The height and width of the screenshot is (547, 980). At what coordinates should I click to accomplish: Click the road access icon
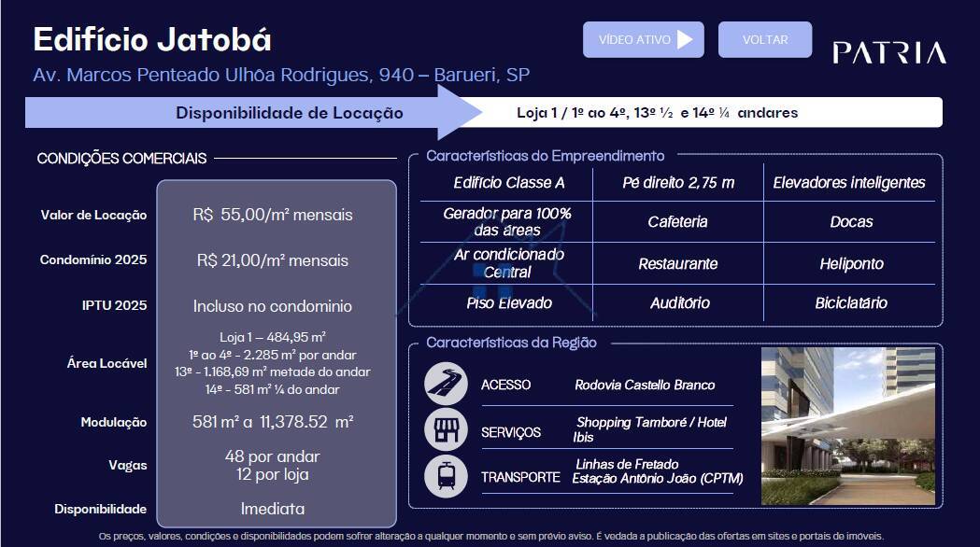[x=446, y=384]
